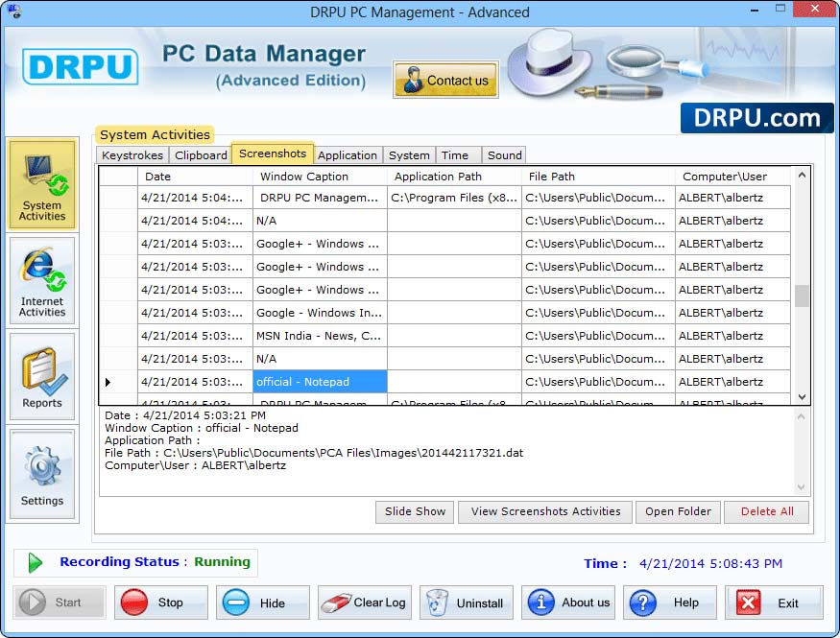Exit the application with red X button
Screen dimensions: 840x638
click(774, 603)
